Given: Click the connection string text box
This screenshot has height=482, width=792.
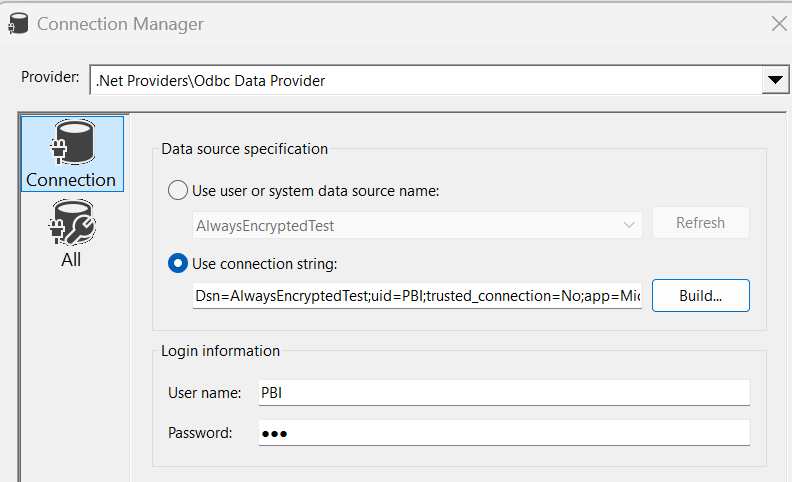Looking at the screenshot, I should 417,296.
